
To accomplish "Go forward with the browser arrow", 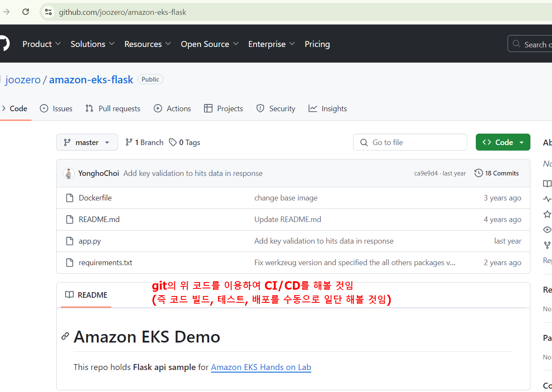I will click(x=6, y=12).
